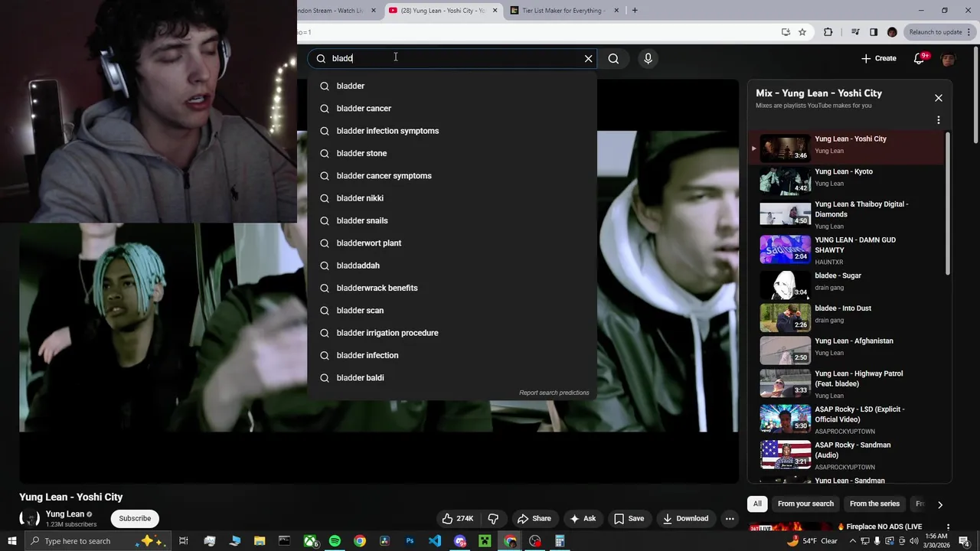Viewport: 980px width, 551px height.
Task: Clear the YouTube search box with the X
Action: [x=588, y=58]
